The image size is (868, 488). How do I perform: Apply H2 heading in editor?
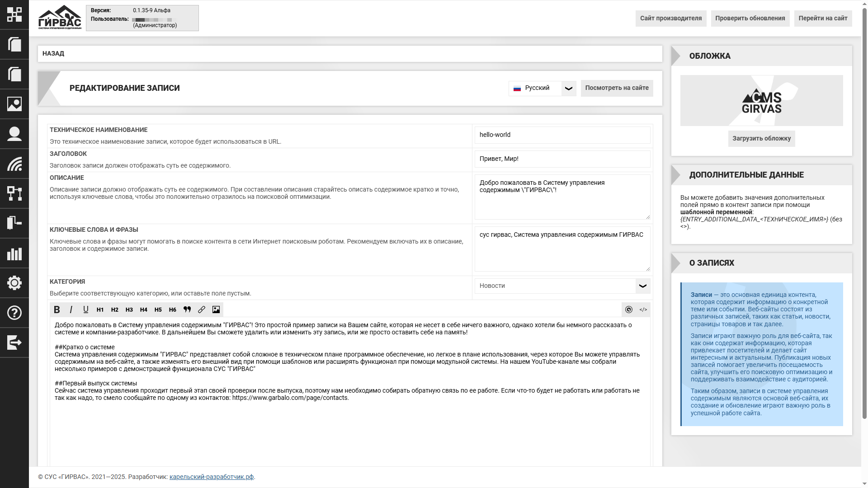115,310
